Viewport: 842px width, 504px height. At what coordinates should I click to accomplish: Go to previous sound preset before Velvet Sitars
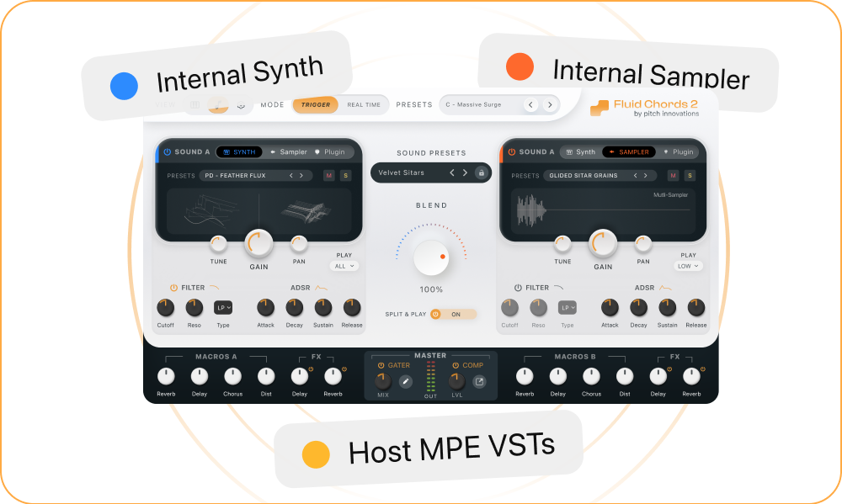click(x=452, y=172)
